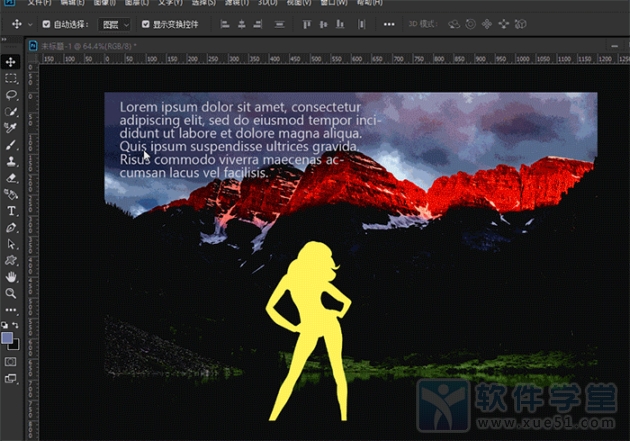This screenshot has width=630, height=441.
Task: Align left edges in the options bar
Action: [225, 24]
